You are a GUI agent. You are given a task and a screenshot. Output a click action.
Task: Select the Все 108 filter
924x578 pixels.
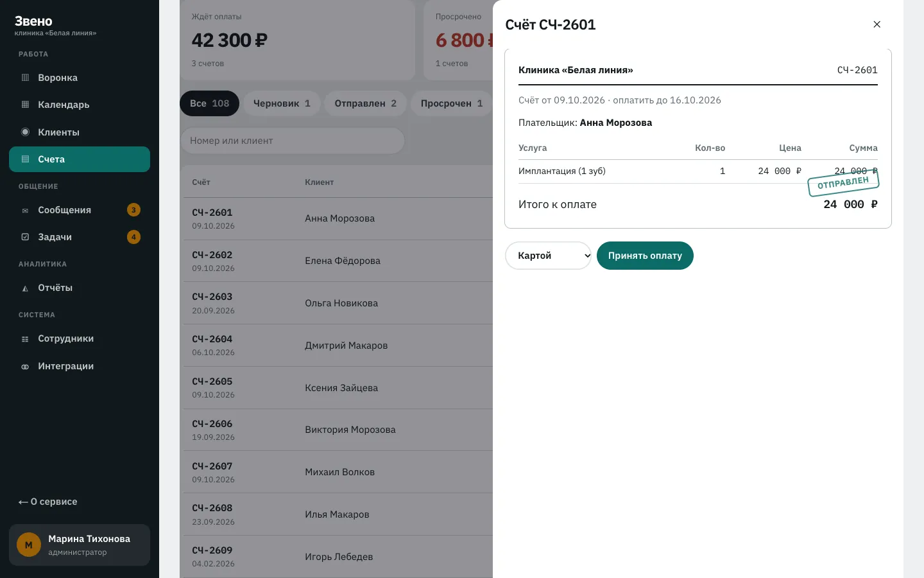pyautogui.click(x=209, y=103)
